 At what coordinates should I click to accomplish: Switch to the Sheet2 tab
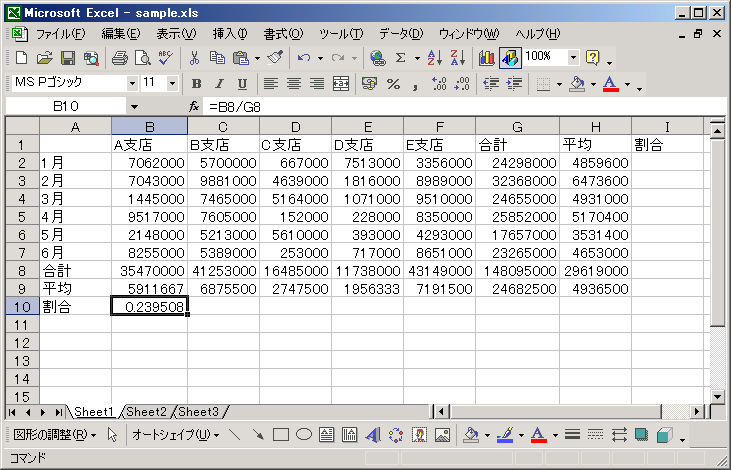point(146,412)
